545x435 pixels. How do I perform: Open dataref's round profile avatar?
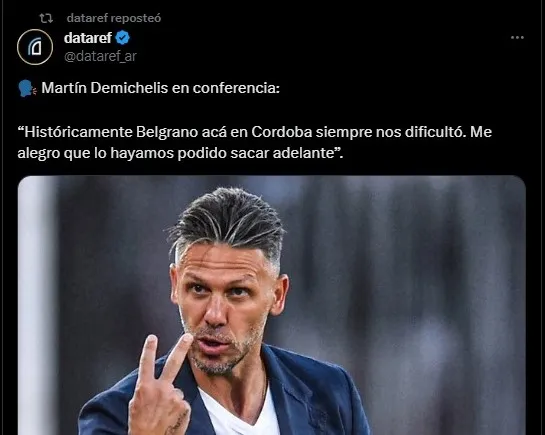pos(35,47)
